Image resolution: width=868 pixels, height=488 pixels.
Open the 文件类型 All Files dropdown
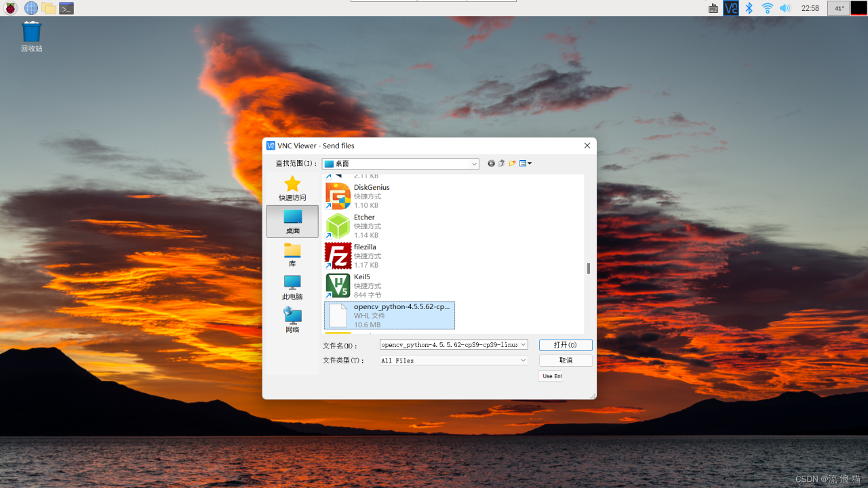click(454, 361)
